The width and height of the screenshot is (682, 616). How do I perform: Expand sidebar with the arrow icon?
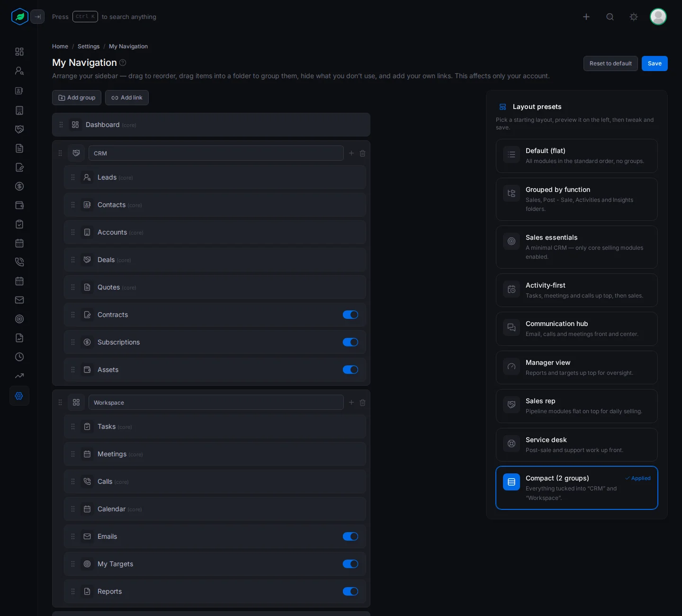[x=37, y=17]
